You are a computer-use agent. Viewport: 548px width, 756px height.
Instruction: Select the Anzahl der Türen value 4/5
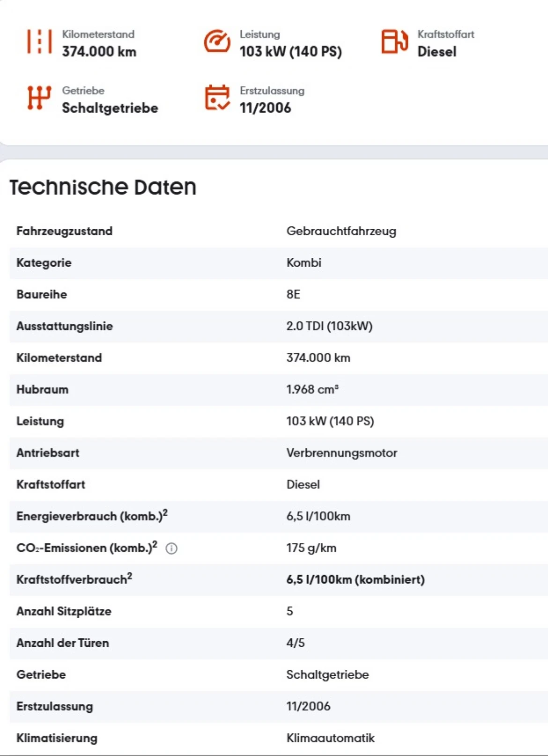coord(295,643)
